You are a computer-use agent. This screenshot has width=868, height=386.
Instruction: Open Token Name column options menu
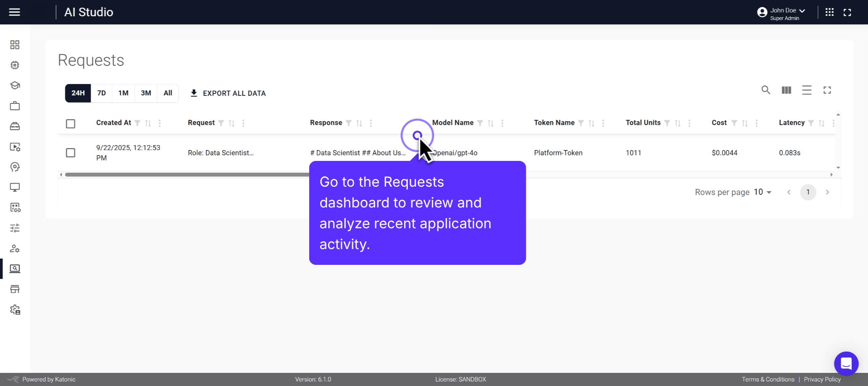point(603,123)
